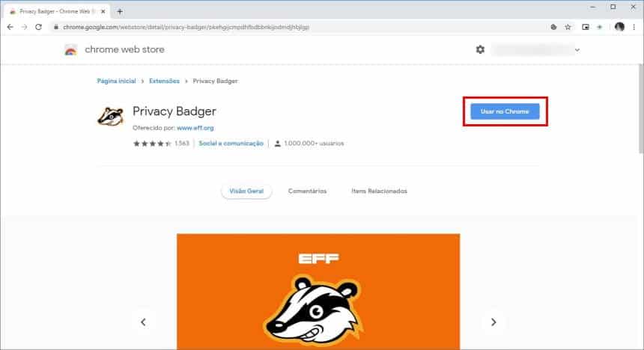Click the 1.000.000+ usuários text
The height and width of the screenshot is (350, 644).
[314, 143]
